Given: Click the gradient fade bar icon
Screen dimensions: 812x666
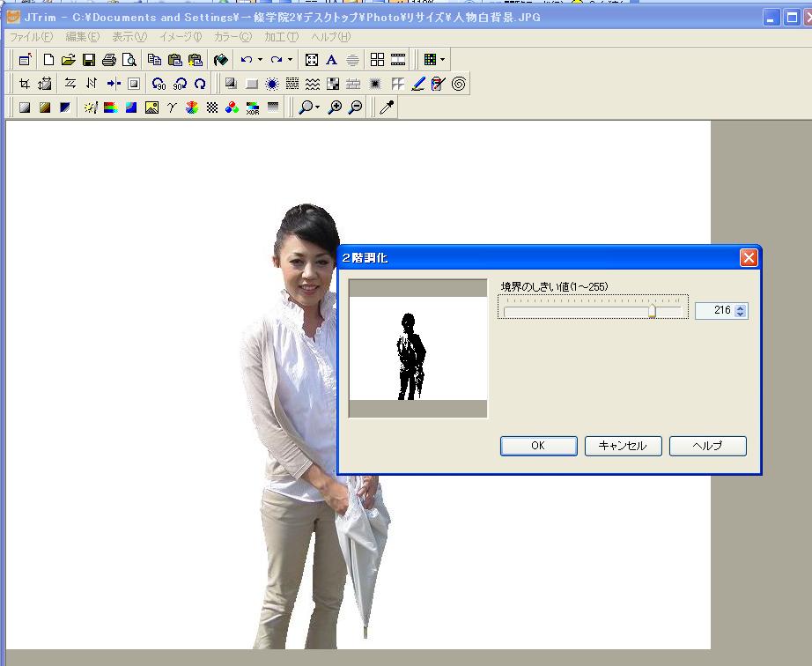Looking at the screenshot, I should [273, 107].
